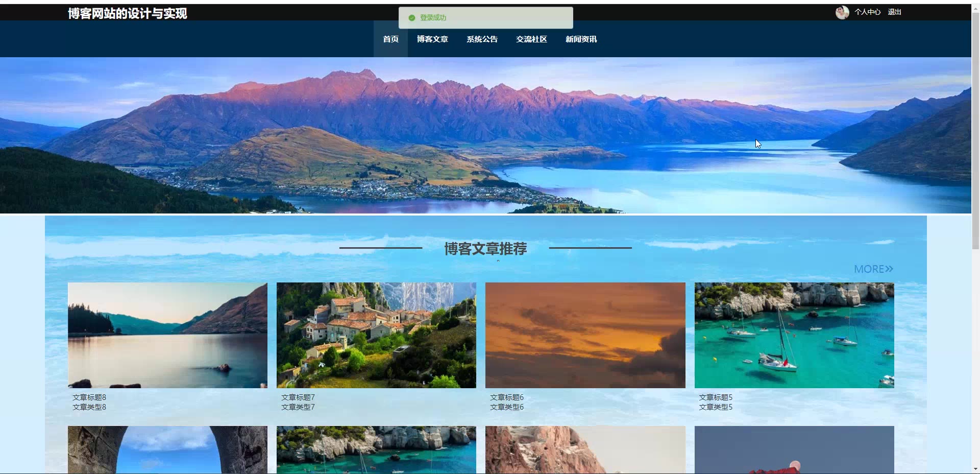
Task: Open the hillside village thumbnail for 文章标题7
Action: [x=376, y=335]
